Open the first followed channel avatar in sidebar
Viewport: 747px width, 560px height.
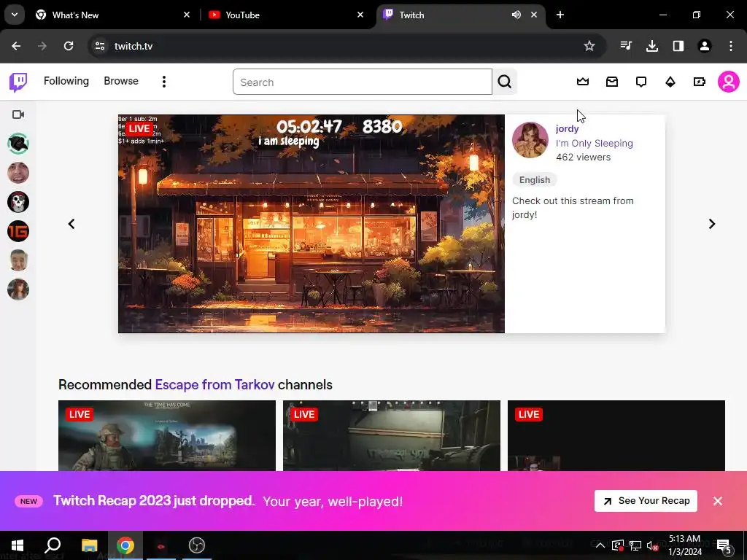click(18, 144)
